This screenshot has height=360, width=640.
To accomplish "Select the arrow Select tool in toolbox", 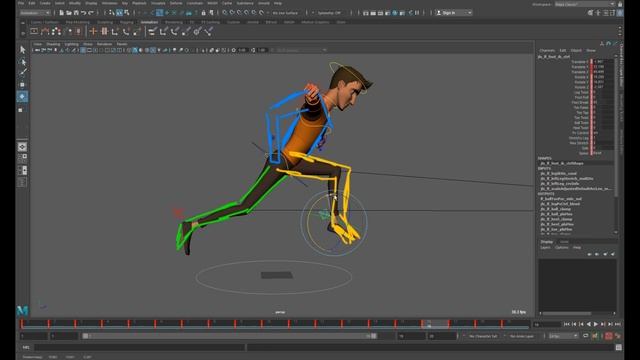I will (x=22, y=49).
